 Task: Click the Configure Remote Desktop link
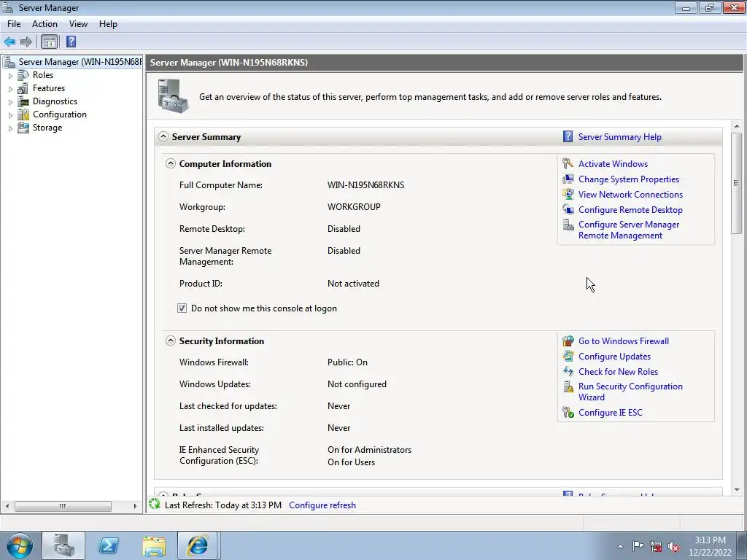pos(630,209)
